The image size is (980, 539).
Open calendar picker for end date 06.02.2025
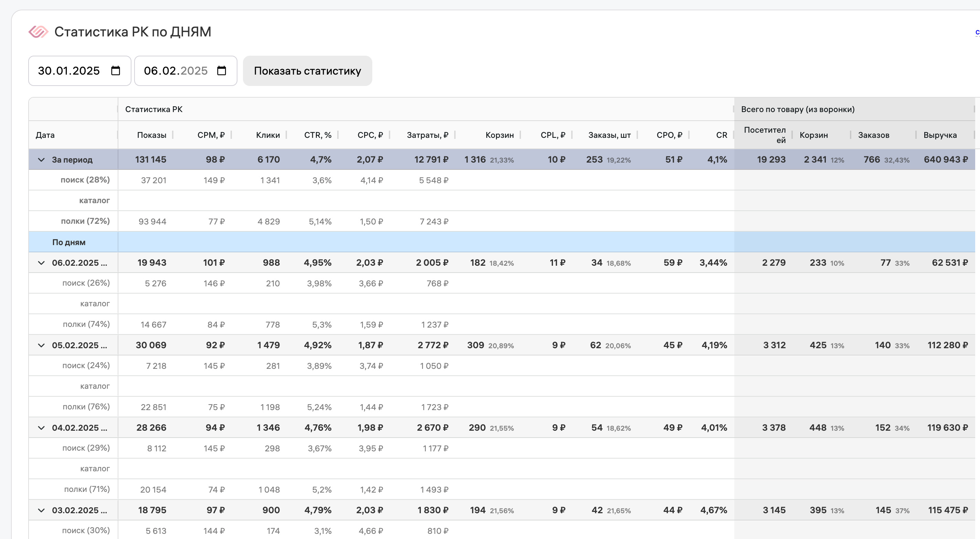pos(221,71)
